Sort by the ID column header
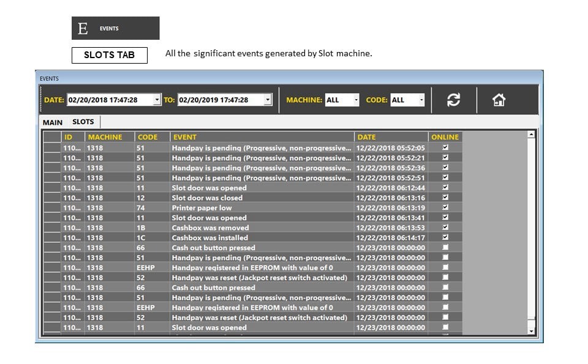This screenshot has height=364, width=588. 73,137
